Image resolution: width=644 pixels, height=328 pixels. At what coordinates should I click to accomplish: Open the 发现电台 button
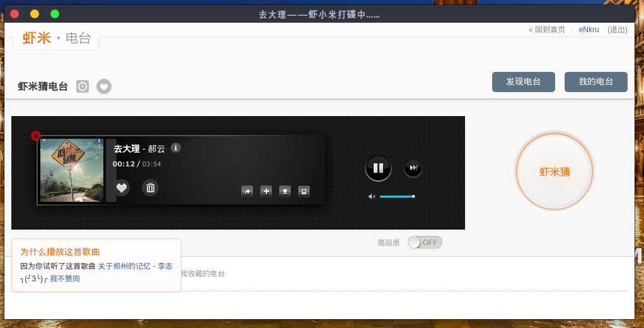point(524,82)
